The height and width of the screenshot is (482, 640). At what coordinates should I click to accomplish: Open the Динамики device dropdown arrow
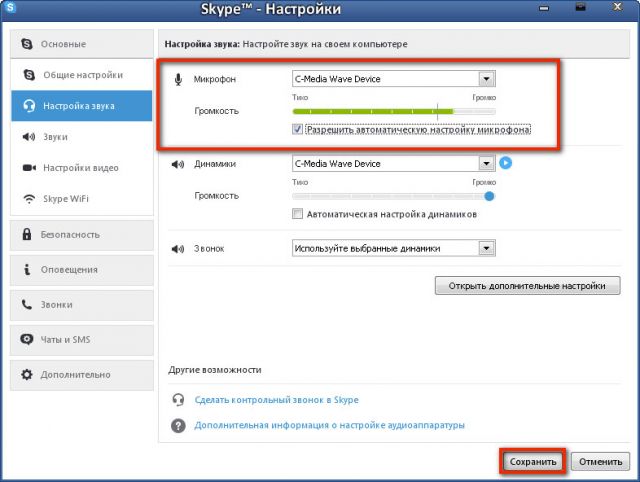tap(487, 163)
